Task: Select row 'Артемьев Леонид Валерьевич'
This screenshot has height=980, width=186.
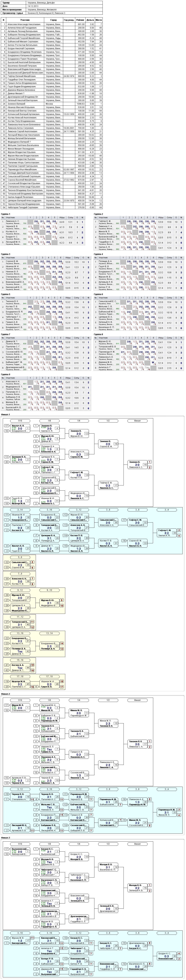Action: 52,31
